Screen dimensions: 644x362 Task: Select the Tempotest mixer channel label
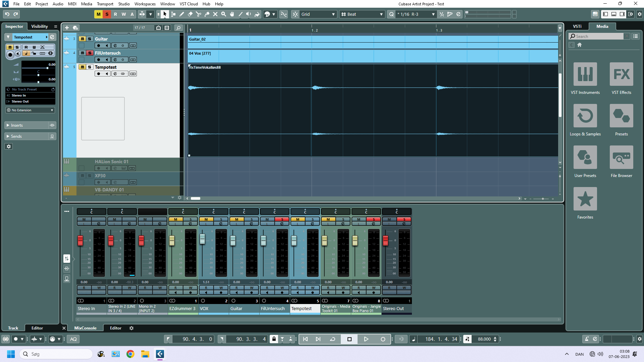point(305,309)
